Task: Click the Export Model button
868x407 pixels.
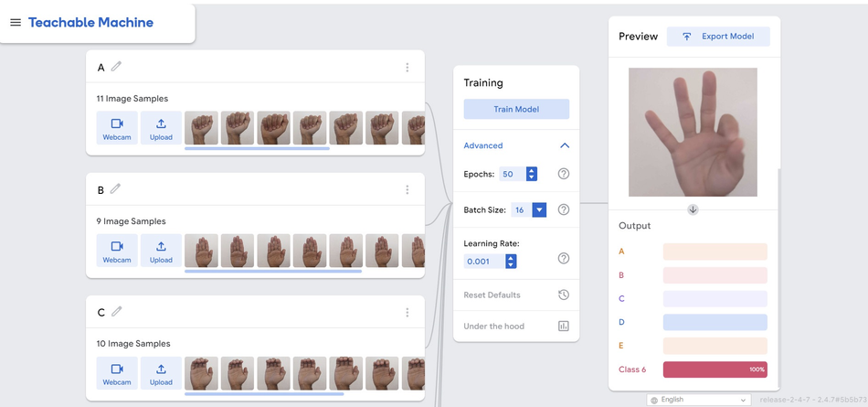Action: [718, 36]
